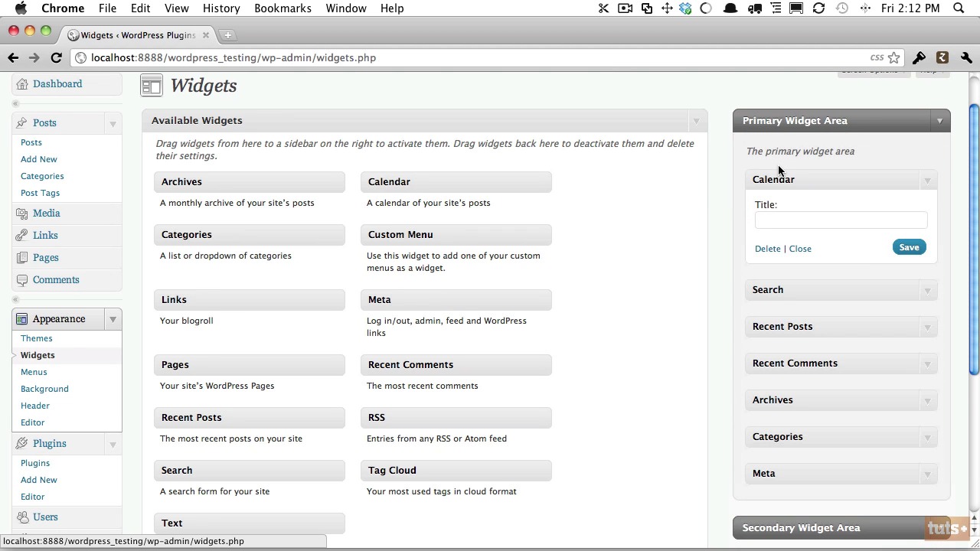Select the Tag Cloud available widget

tap(456, 470)
